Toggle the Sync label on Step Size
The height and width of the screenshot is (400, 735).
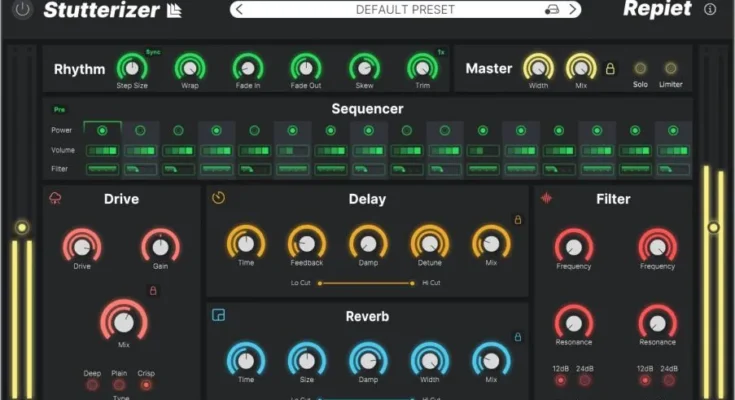(x=153, y=52)
